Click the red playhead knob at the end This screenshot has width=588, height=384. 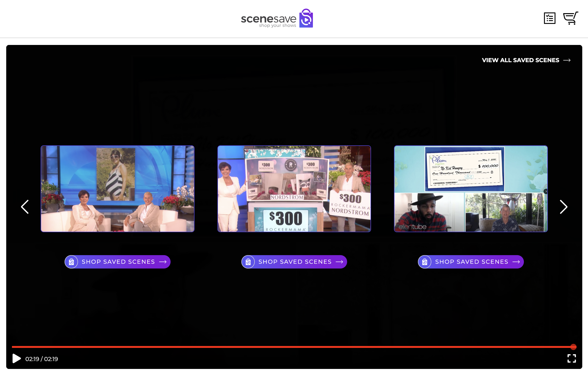(573, 347)
